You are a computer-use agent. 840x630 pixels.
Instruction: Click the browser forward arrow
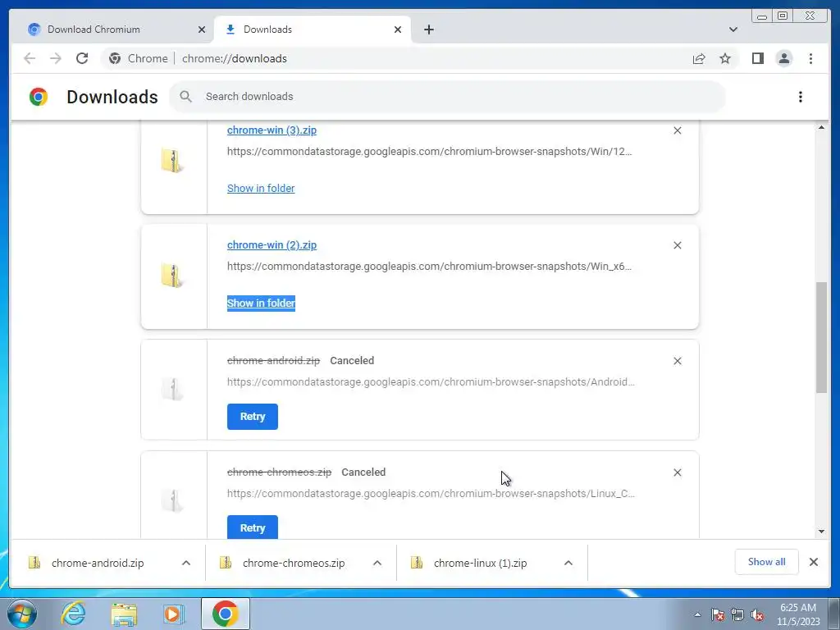coord(56,58)
